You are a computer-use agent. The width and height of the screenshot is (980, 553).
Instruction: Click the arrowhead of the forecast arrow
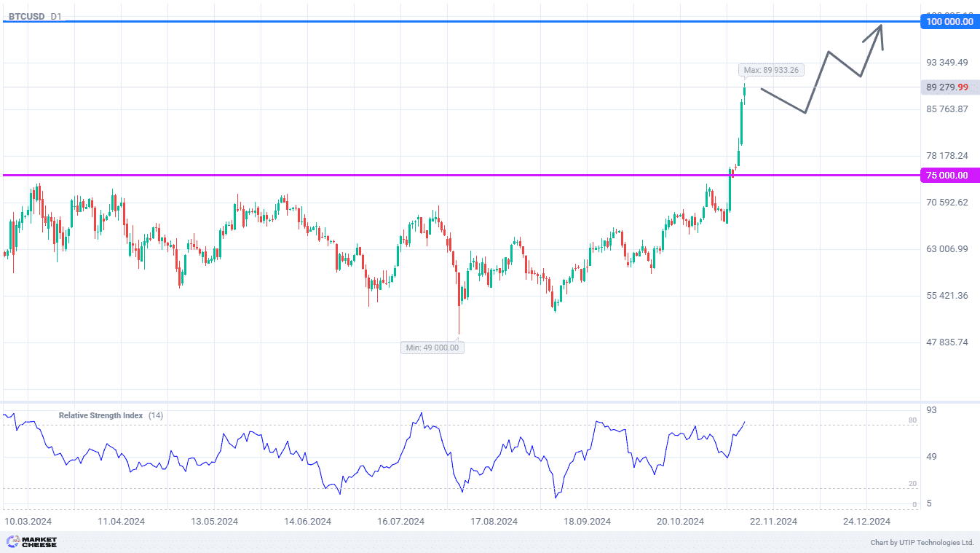pos(880,28)
